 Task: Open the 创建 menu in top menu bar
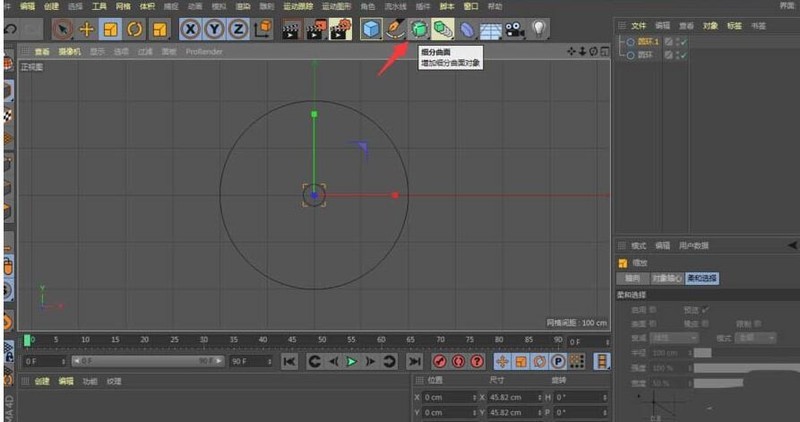coord(51,6)
